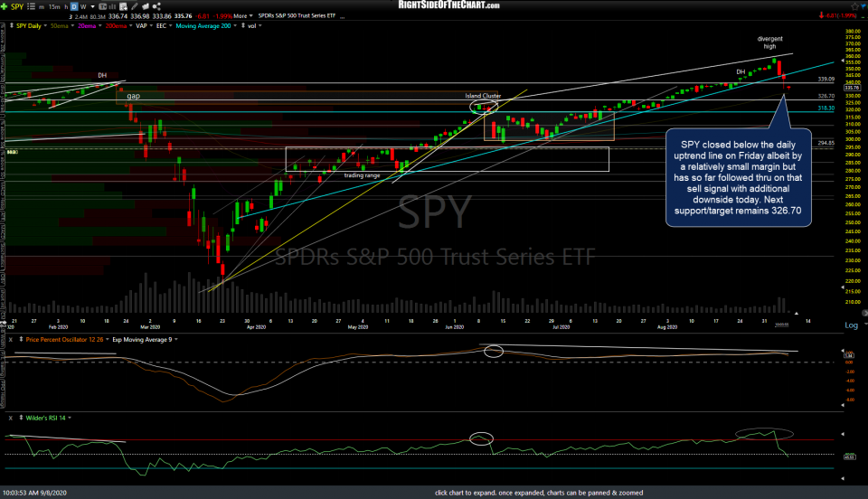Viewport: 868px width, 499px height.
Task: Click the text label tool icon
Action: pos(102,6)
